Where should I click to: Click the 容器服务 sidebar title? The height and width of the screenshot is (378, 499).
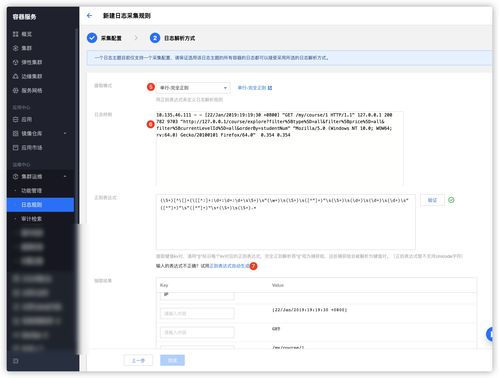(x=24, y=17)
